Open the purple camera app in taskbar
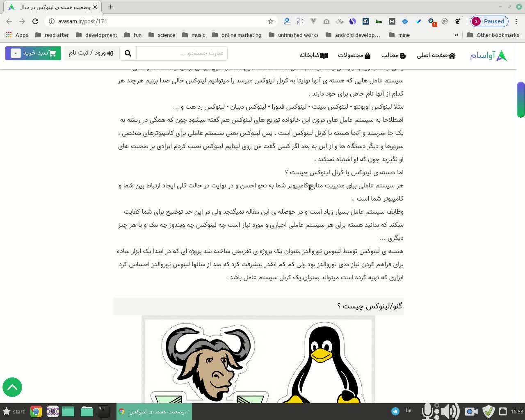 point(53,411)
